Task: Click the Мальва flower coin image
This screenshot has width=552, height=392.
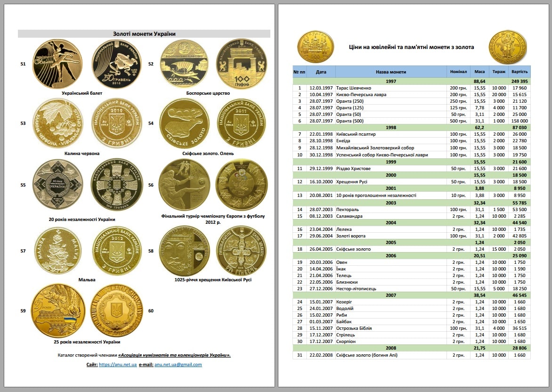Action: point(57,251)
